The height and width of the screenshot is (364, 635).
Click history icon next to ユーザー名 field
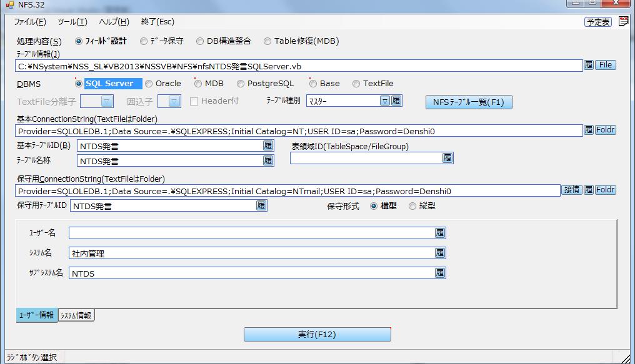(440, 233)
